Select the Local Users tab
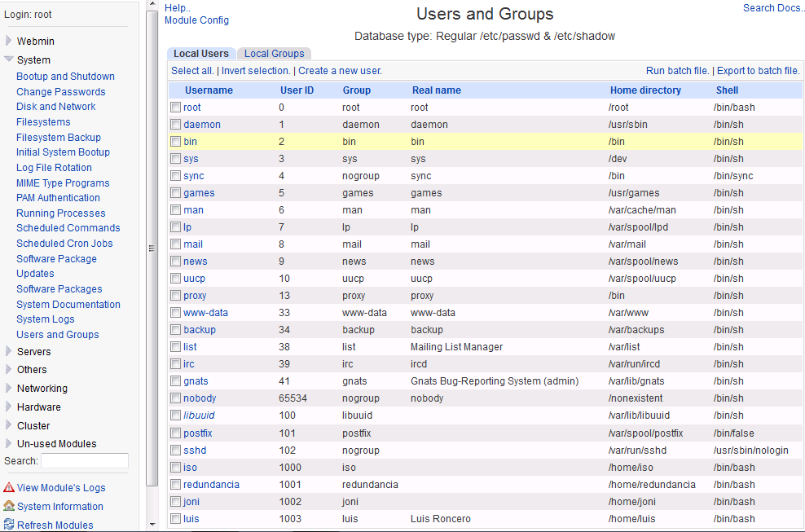Viewport: 805px width, 532px height. click(200, 54)
